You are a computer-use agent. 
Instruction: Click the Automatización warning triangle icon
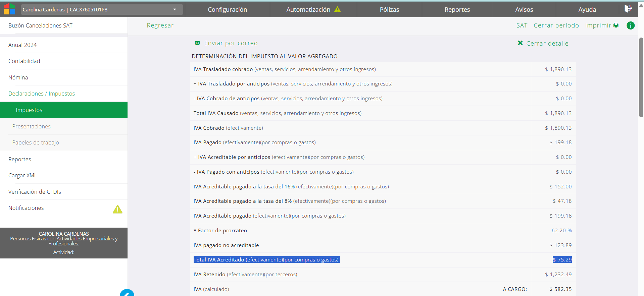pos(337,10)
